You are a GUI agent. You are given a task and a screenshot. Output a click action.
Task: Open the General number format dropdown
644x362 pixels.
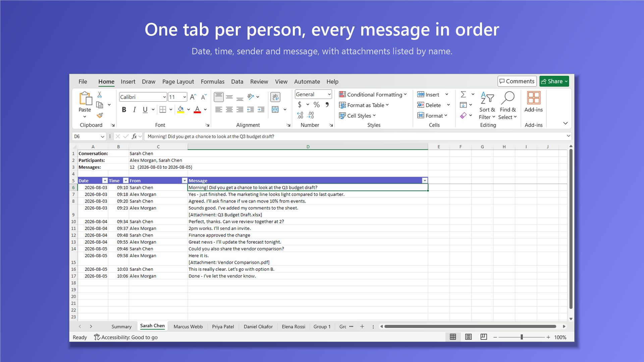pos(329,95)
